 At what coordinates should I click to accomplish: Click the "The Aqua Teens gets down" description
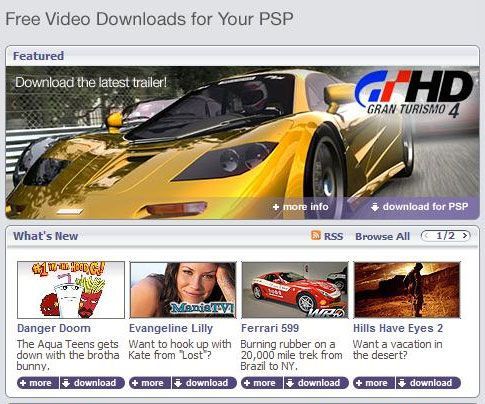point(68,355)
